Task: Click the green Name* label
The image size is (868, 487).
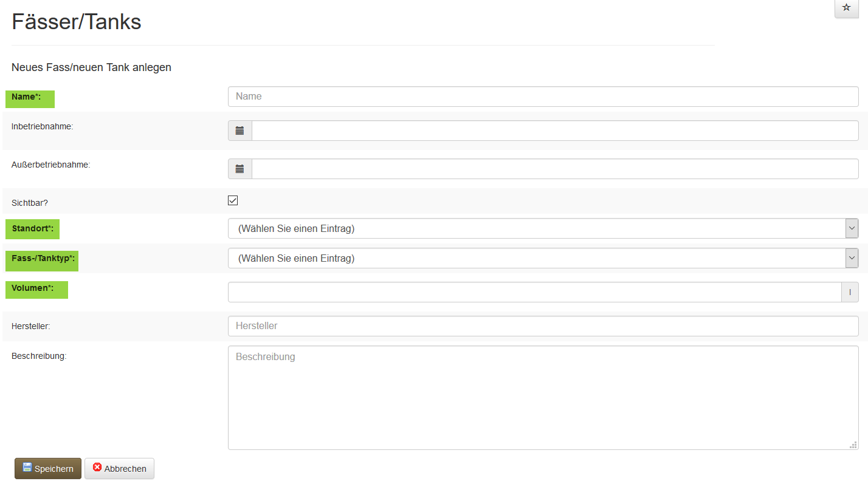Action: (x=30, y=98)
